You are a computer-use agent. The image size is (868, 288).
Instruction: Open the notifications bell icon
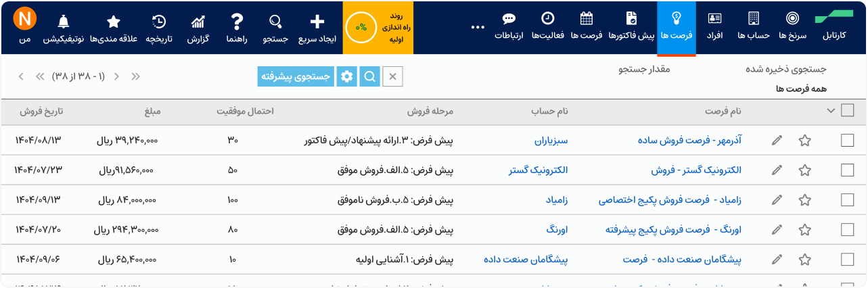pyautogui.click(x=64, y=22)
